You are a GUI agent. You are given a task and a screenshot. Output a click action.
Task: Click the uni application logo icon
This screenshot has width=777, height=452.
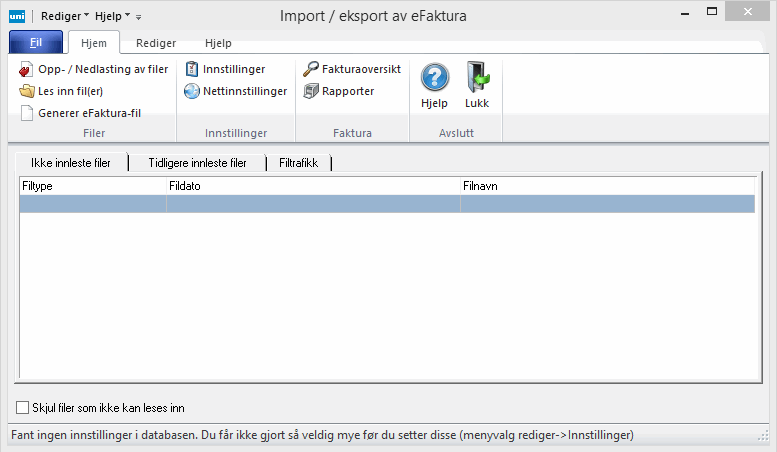point(17,16)
